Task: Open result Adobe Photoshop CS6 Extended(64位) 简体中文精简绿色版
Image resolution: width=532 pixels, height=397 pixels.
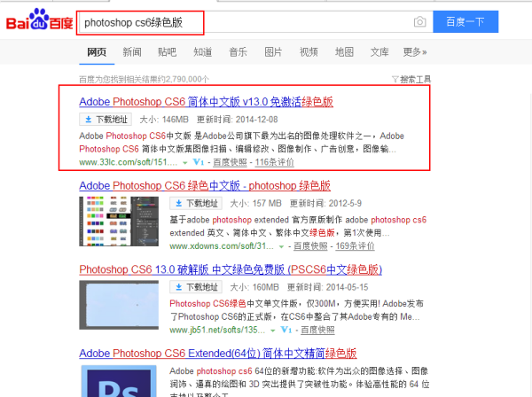Action: (x=218, y=354)
